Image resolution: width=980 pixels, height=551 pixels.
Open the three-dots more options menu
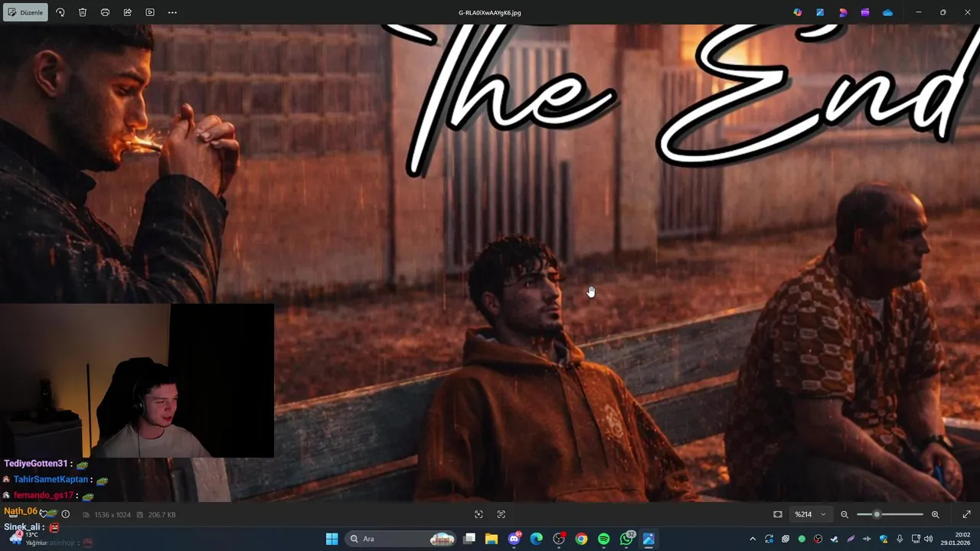pyautogui.click(x=172, y=12)
